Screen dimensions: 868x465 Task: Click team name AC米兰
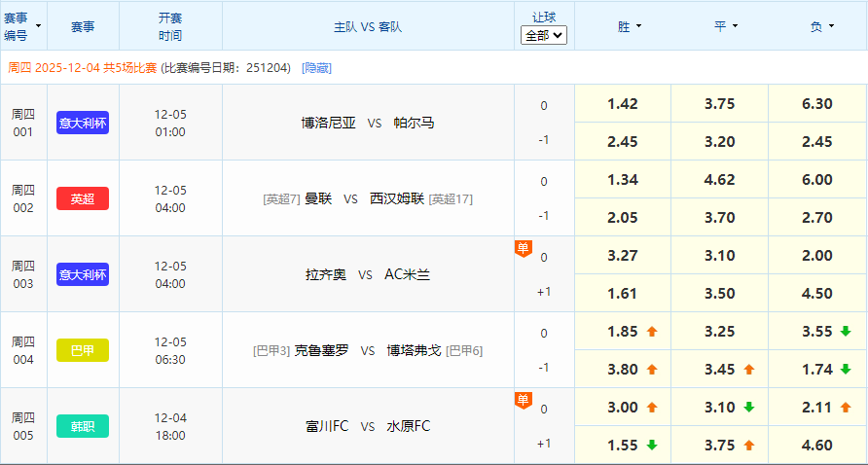(x=407, y=274)
